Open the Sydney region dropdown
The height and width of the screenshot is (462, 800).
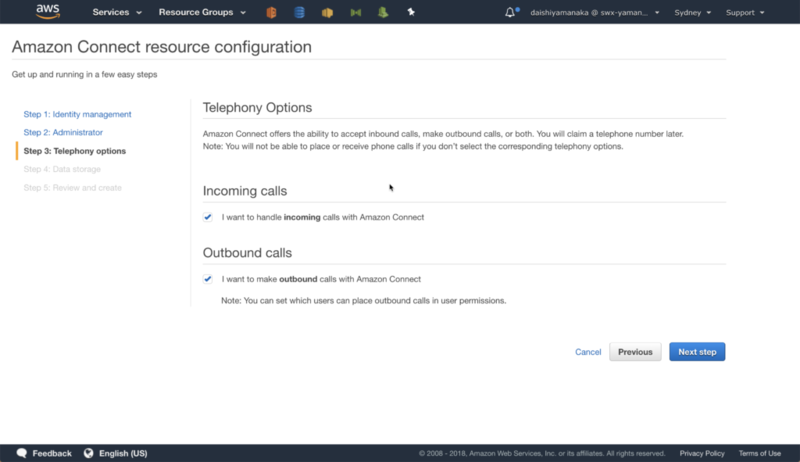[692, 12]
